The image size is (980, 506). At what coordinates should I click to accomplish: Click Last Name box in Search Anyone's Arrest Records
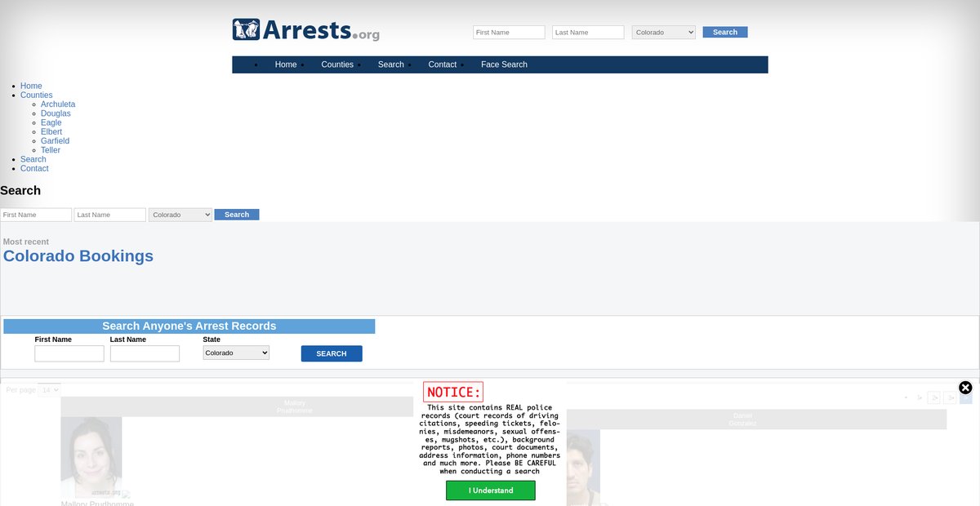click(x=145, y=353)
